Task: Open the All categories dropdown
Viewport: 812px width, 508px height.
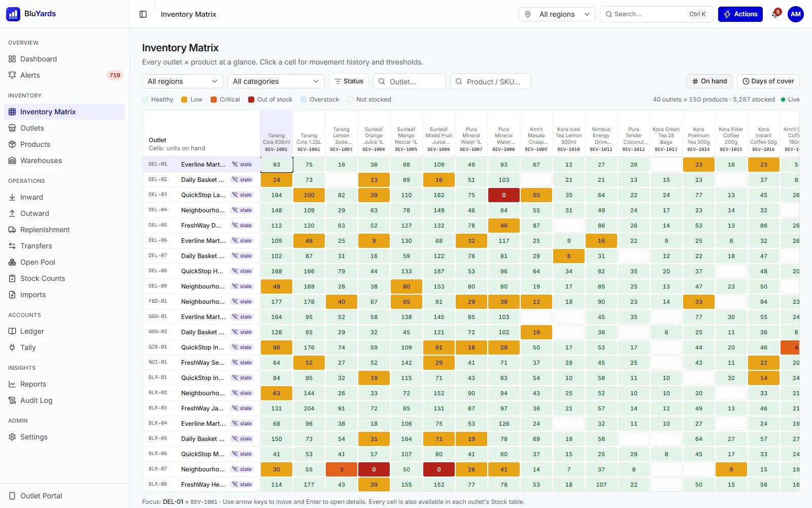Action: click(x=276, y=81)
